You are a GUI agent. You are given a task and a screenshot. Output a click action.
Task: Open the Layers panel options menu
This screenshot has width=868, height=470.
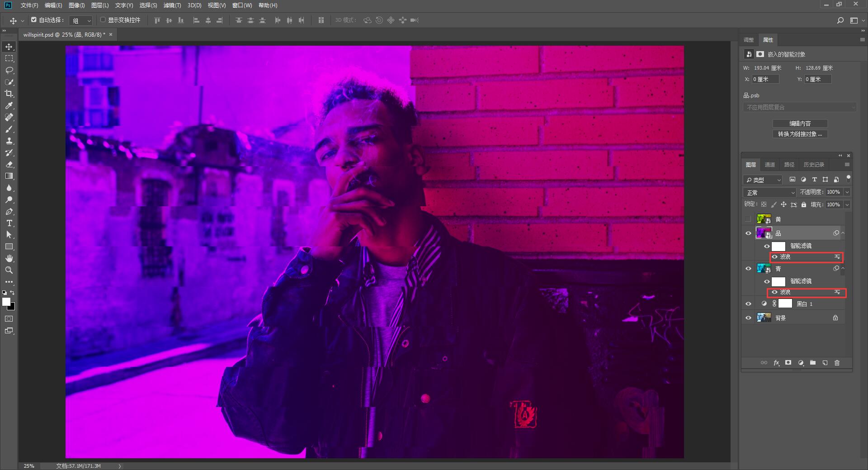[x=847, y=165]
